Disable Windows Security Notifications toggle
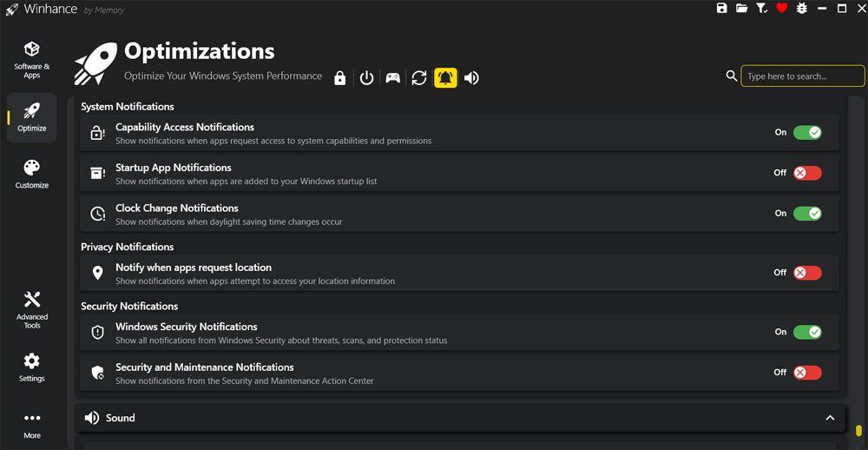 [806, 332]
